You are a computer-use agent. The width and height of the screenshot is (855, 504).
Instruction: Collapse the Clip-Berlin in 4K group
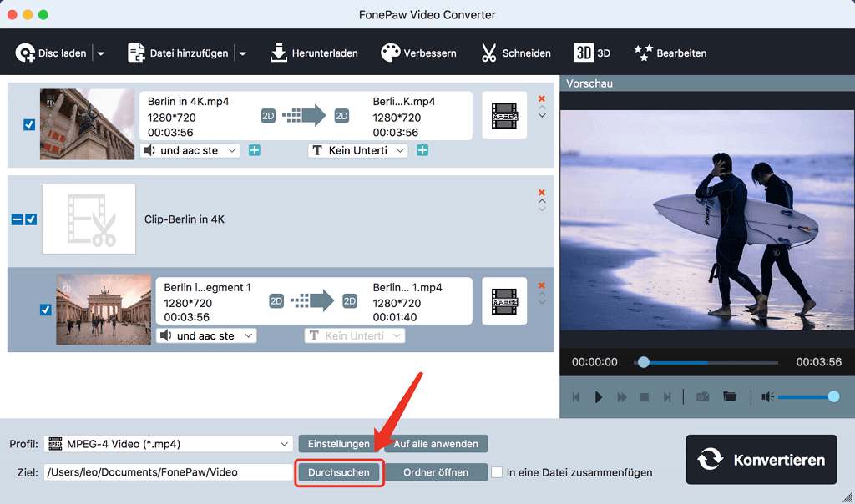coord(17,219)
